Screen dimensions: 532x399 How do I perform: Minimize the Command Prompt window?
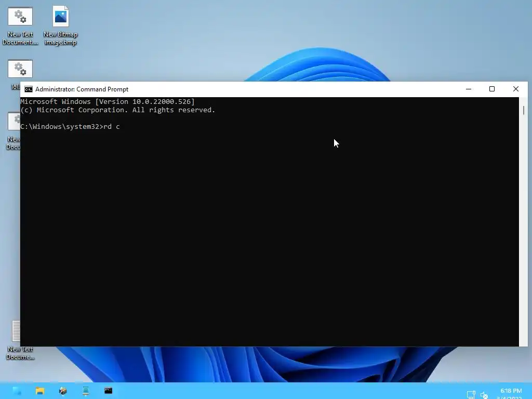pyautogui.click(x=469, y=89)
